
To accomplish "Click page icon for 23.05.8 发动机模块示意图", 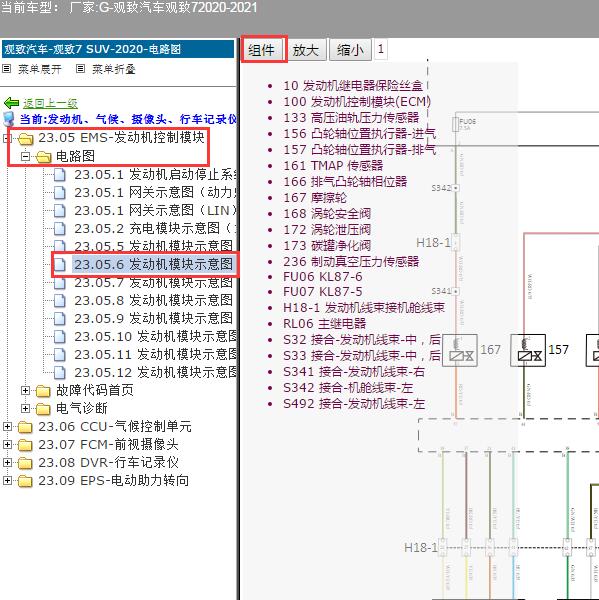I will coord(60,300).
